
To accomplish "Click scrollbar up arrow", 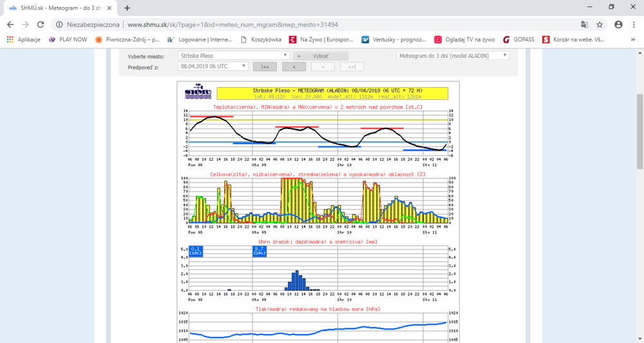I will (640, 52).
